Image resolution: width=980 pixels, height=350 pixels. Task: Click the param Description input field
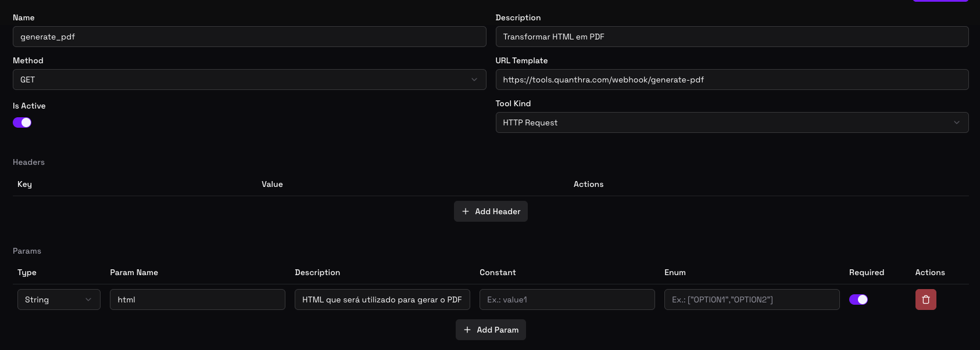(382, 300)
